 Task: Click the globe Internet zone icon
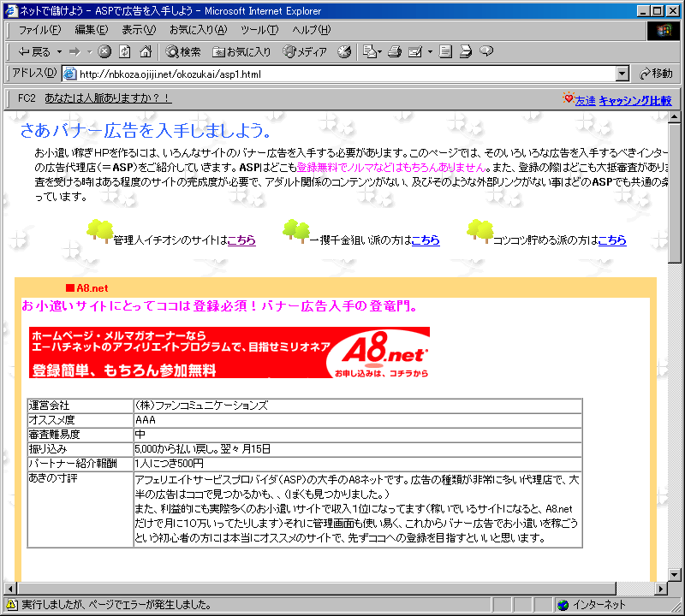pyautogui.click(x=563, y=605)
